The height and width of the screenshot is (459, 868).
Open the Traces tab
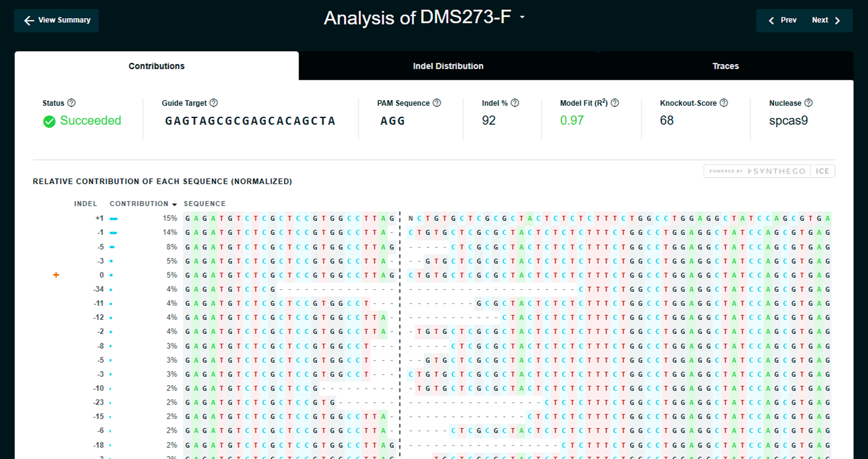tap(725, 66)
